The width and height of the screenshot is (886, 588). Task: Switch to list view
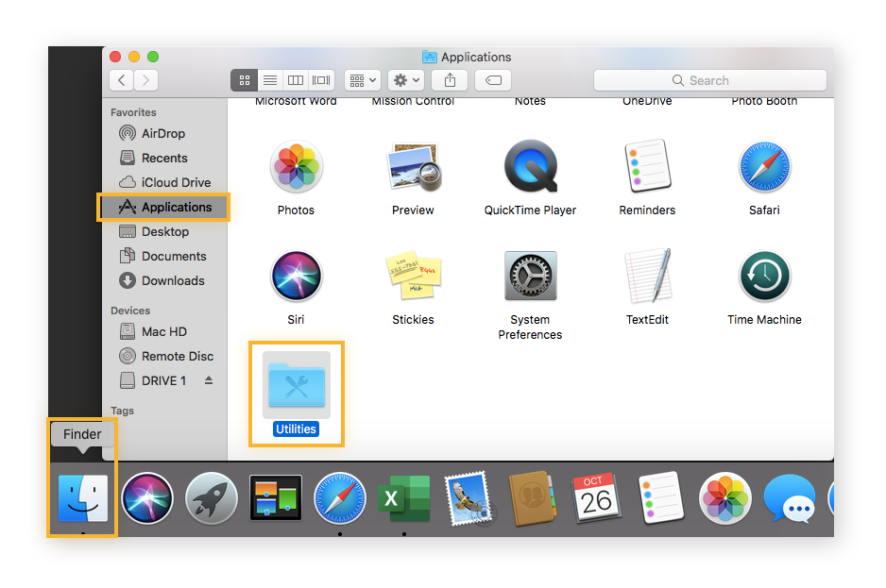click(x=269, y=80)
